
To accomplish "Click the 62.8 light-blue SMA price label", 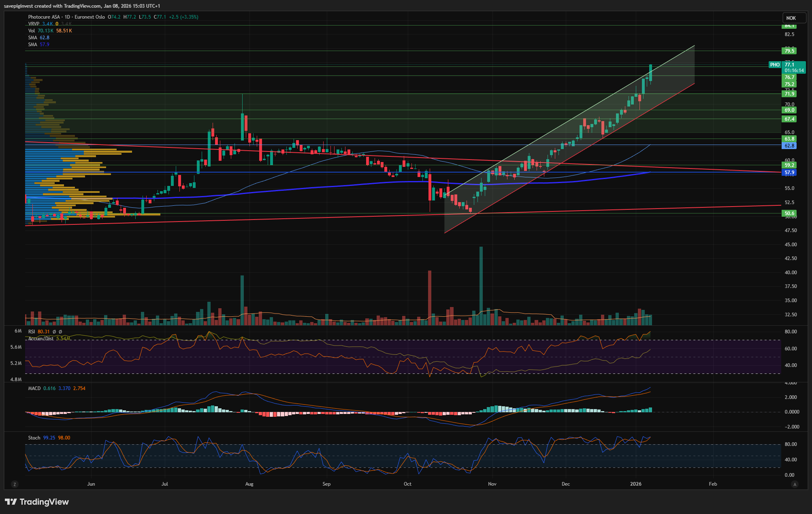I will (789, 145).
